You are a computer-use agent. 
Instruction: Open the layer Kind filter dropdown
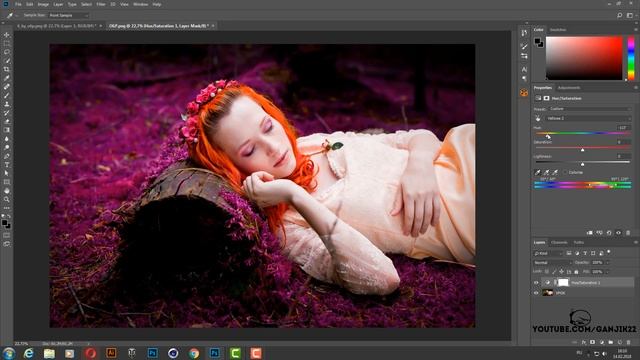pos(548,253)
